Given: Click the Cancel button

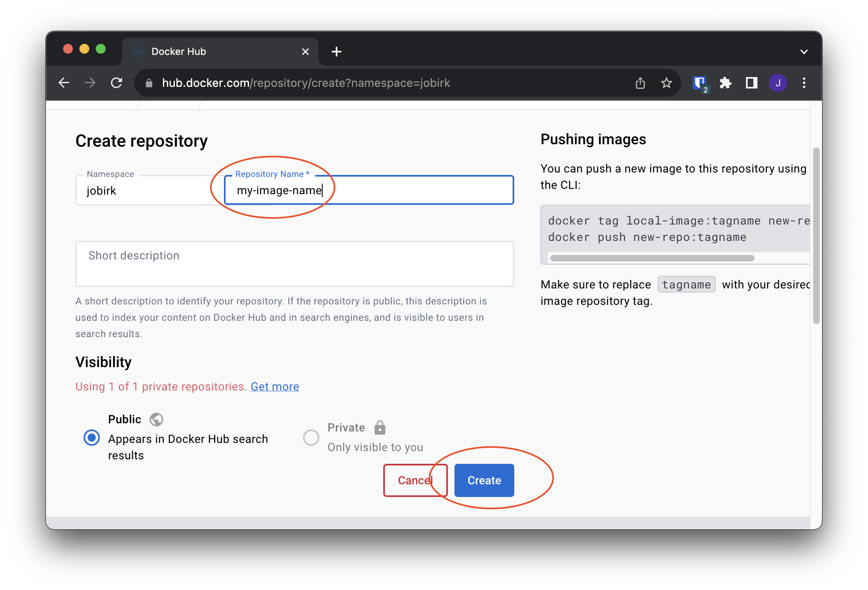Looking at the screenshot, I should [x=415, y=480].
